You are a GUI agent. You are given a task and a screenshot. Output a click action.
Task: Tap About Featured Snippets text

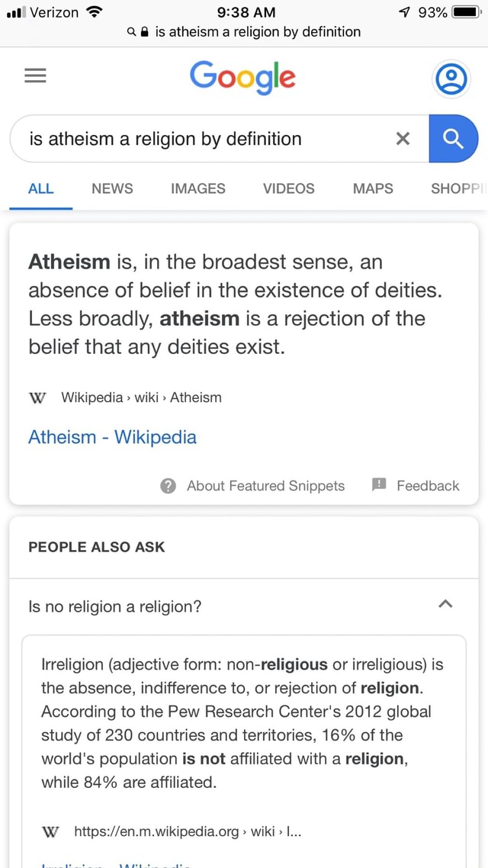265,485
